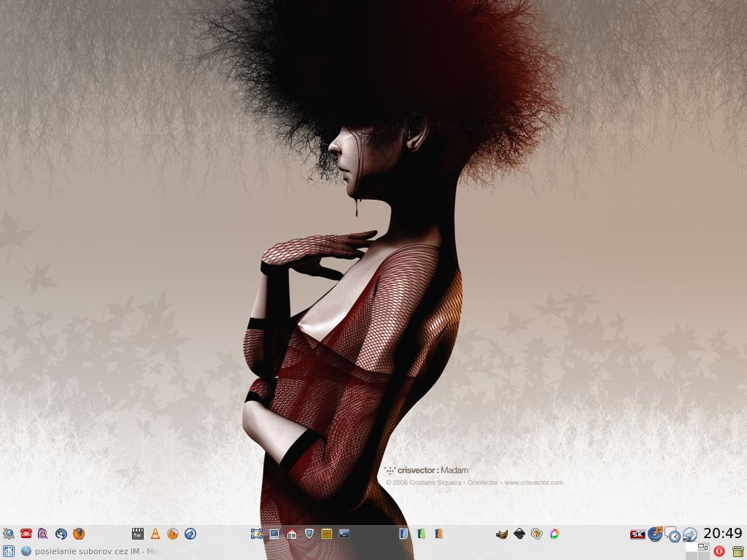Launch GIMP image editor
Image resolution: width=747 pixels, height=560 pixels.
pos(502,534)
